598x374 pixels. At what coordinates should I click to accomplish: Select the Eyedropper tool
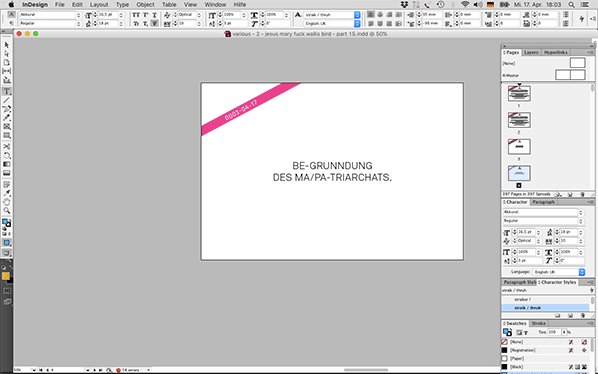click(x=6, y=193)
